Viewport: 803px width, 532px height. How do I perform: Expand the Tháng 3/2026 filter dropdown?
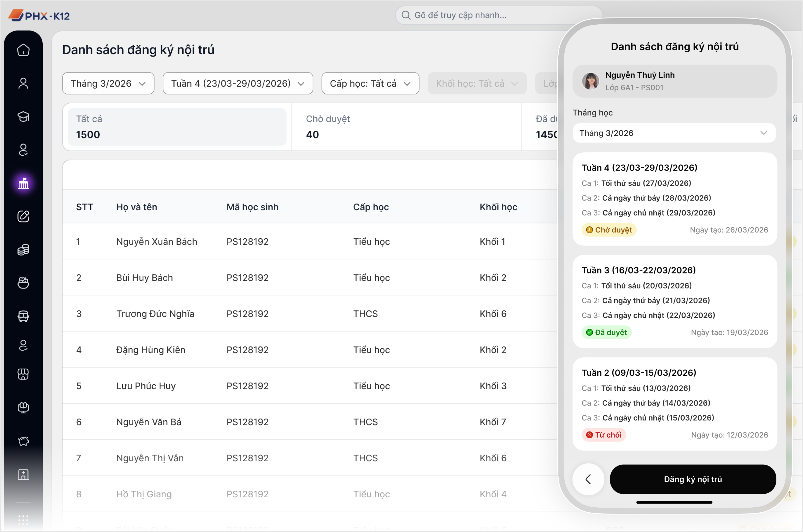(108, 83)
